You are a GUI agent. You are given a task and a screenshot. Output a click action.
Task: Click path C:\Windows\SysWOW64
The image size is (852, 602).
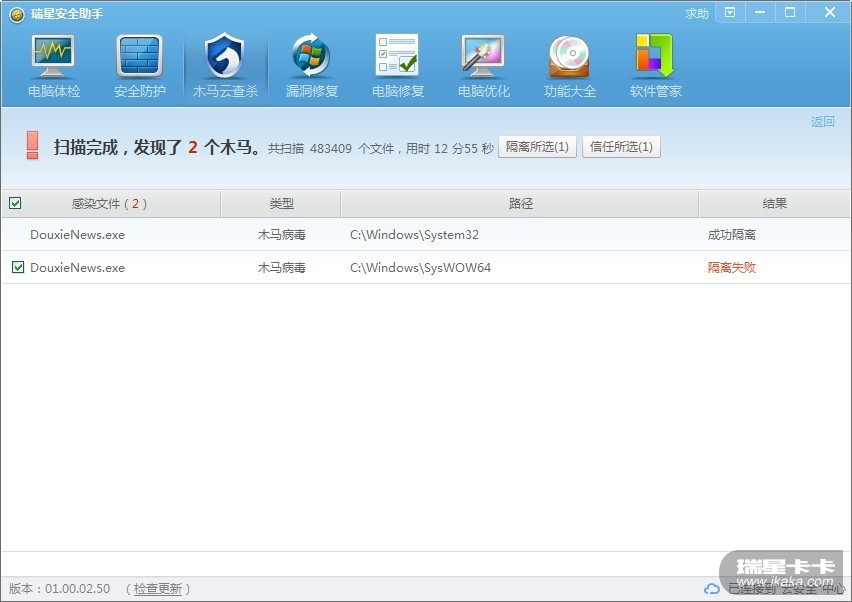pos(421,267)
